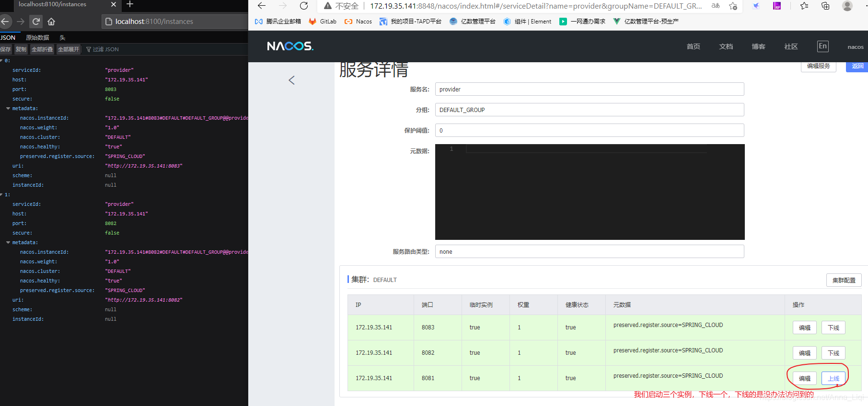Open 博客 in Nacos header
Screen dimensions: 868x406
point(758,46)
